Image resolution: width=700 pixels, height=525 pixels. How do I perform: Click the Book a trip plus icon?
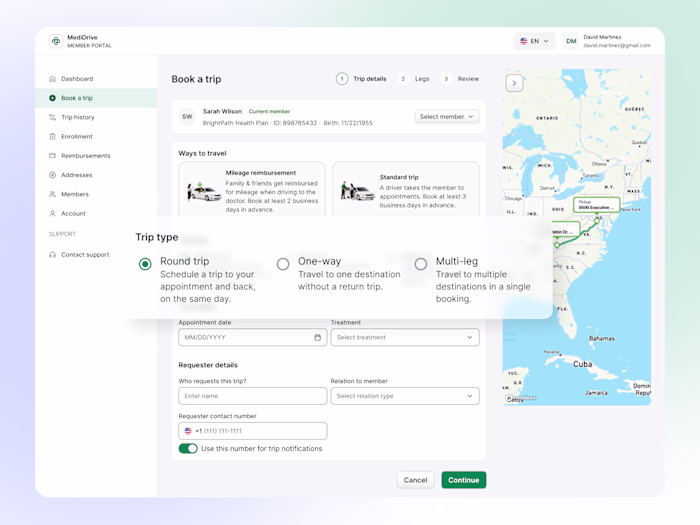52,98
